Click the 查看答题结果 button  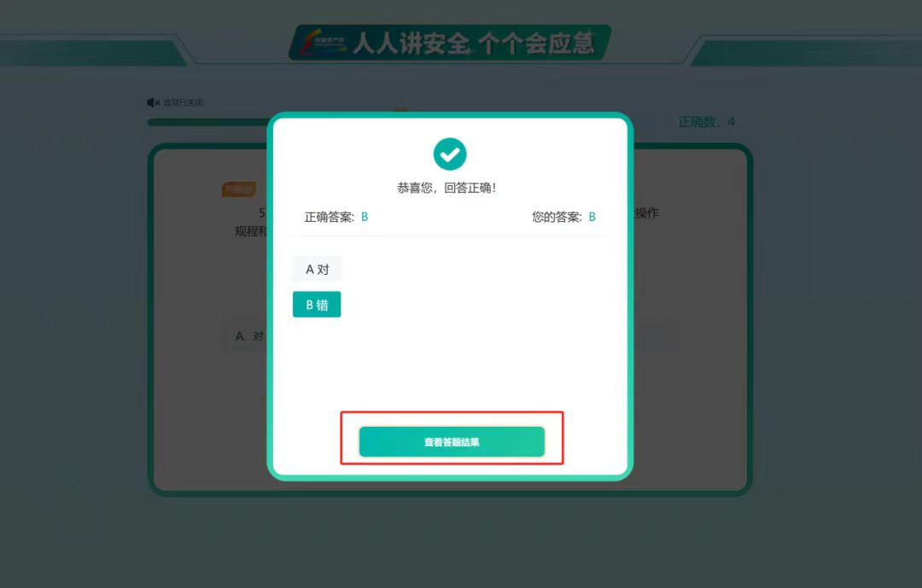[452, 441]
